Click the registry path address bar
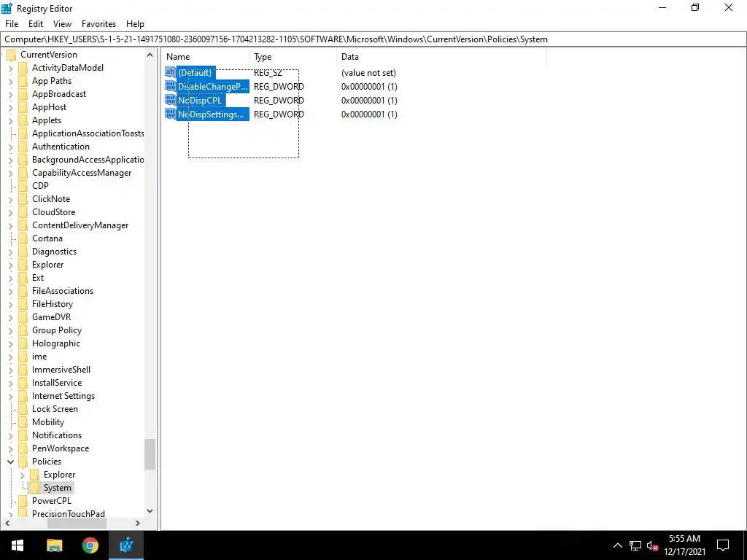 pos(373,39)
